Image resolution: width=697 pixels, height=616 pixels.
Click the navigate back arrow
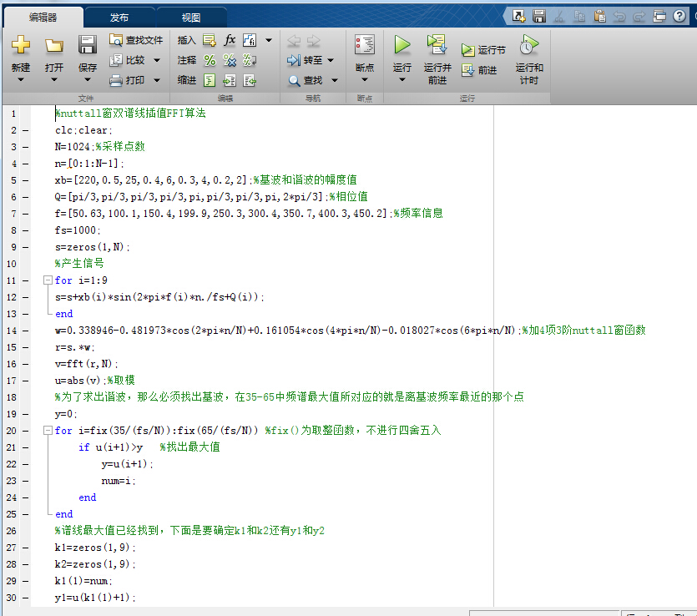point(294,40)
